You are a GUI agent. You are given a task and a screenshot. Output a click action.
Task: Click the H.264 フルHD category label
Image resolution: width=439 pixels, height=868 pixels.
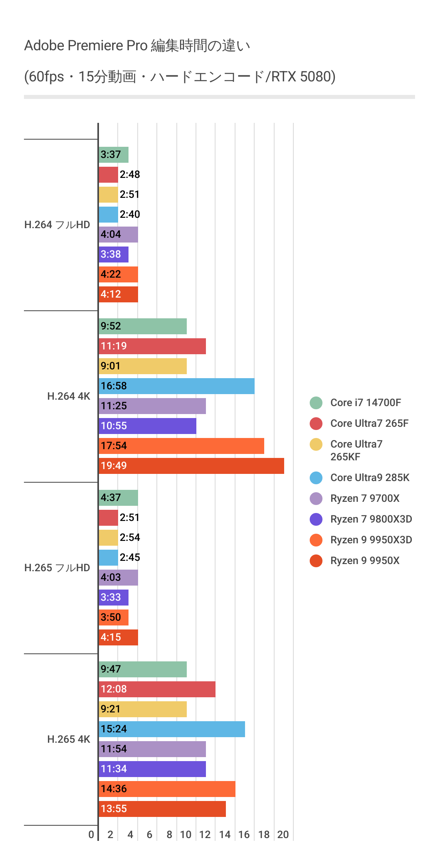coord(57,225)
